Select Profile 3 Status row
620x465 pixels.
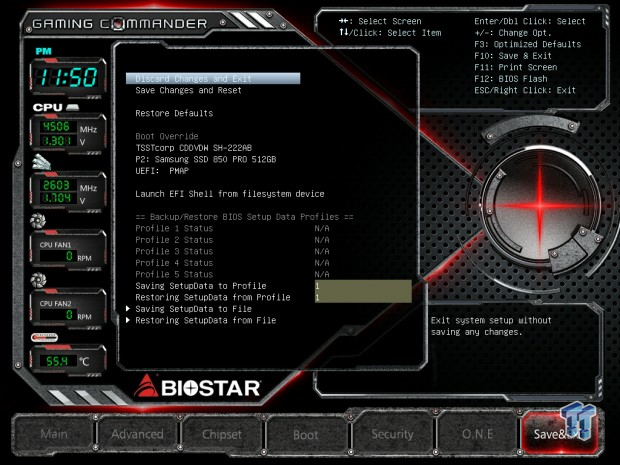[x=232, y=251]
